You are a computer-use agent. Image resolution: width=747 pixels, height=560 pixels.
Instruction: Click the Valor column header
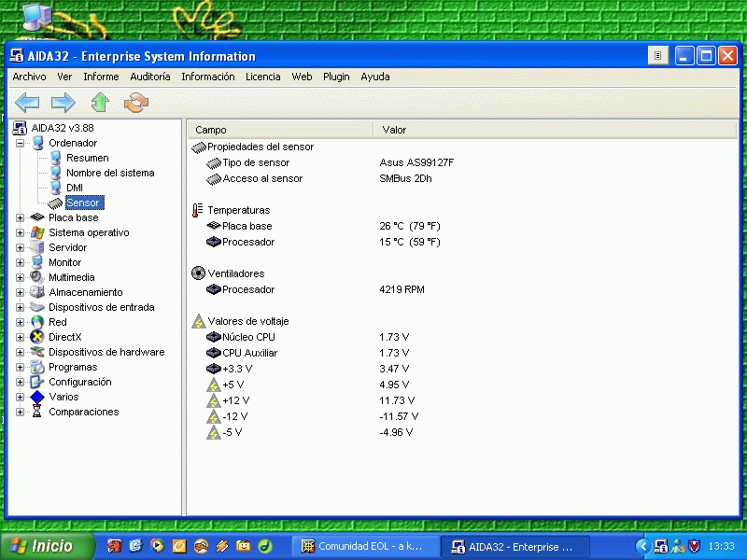click(394, 130)
